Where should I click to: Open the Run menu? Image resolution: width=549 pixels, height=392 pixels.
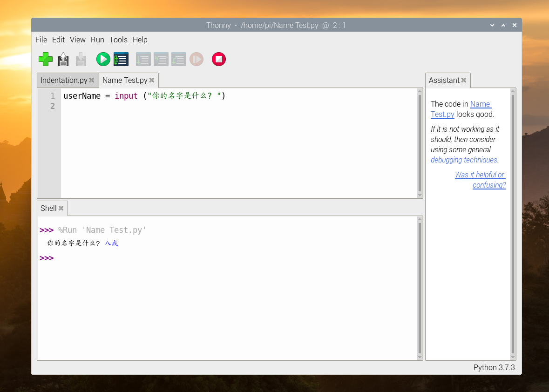tap(97, 40)
